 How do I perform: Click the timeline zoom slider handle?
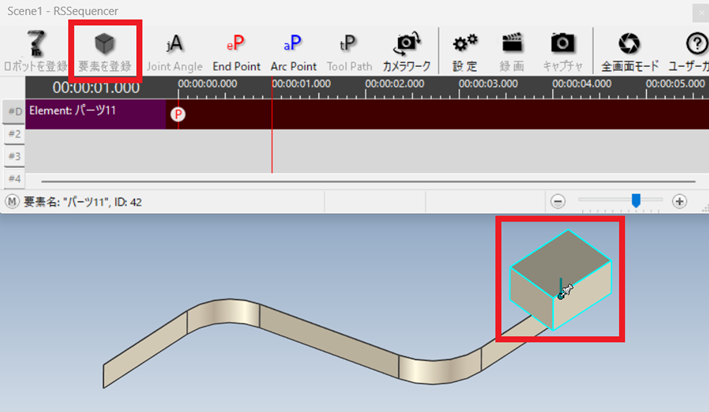pyautogui.click(x=635, y=200)
